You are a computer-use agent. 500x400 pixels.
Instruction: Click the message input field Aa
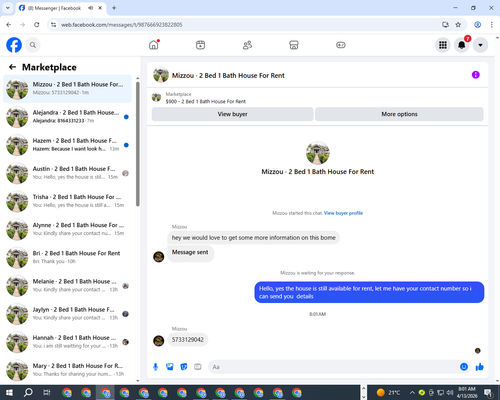click(x=333, y=367)
